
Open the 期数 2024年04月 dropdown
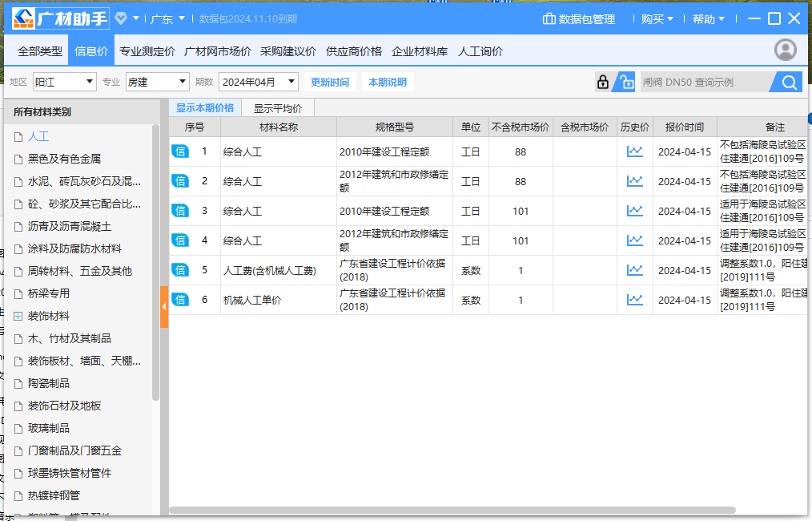(259, 82)
